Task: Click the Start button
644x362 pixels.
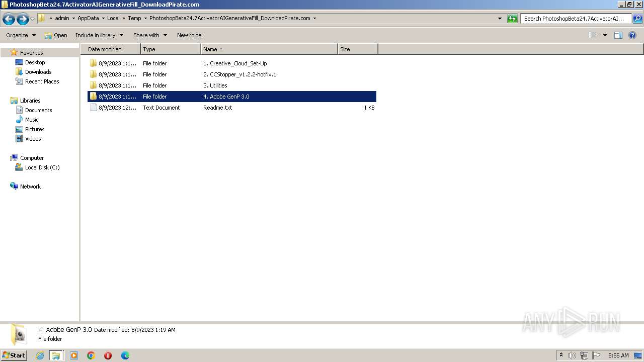Action: click(14, 355)
